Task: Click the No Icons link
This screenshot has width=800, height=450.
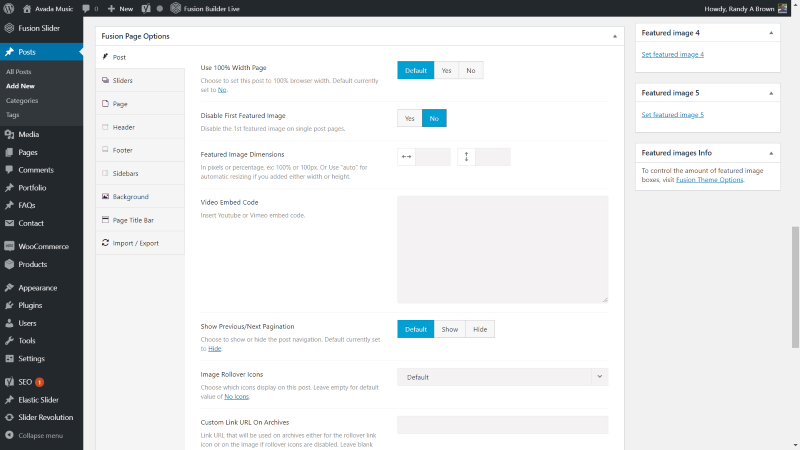Action: coord(236,396)
